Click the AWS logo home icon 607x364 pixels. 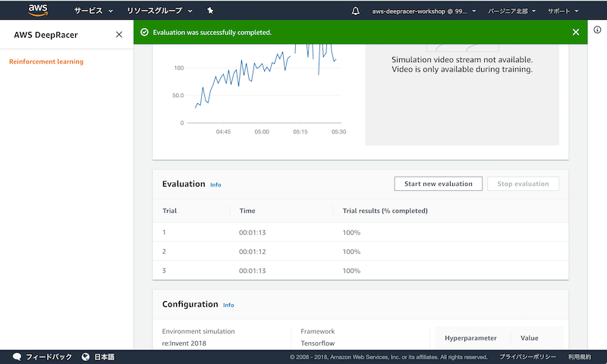[x=38, y=11]
